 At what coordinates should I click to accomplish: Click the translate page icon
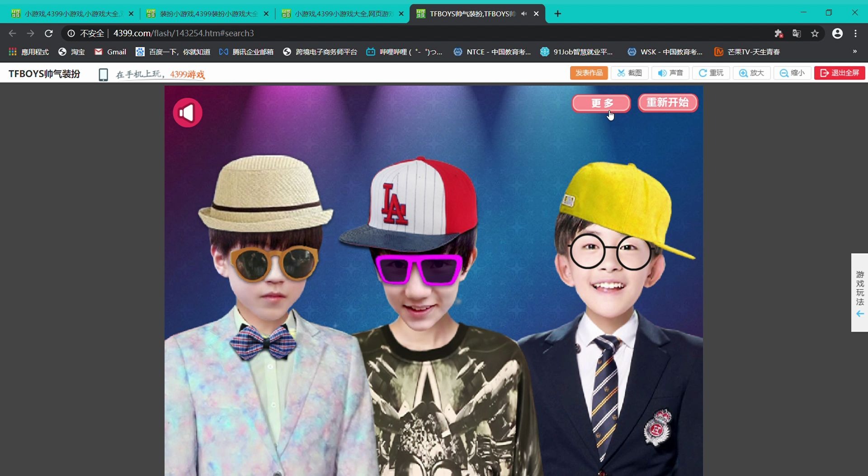[797, 33]
